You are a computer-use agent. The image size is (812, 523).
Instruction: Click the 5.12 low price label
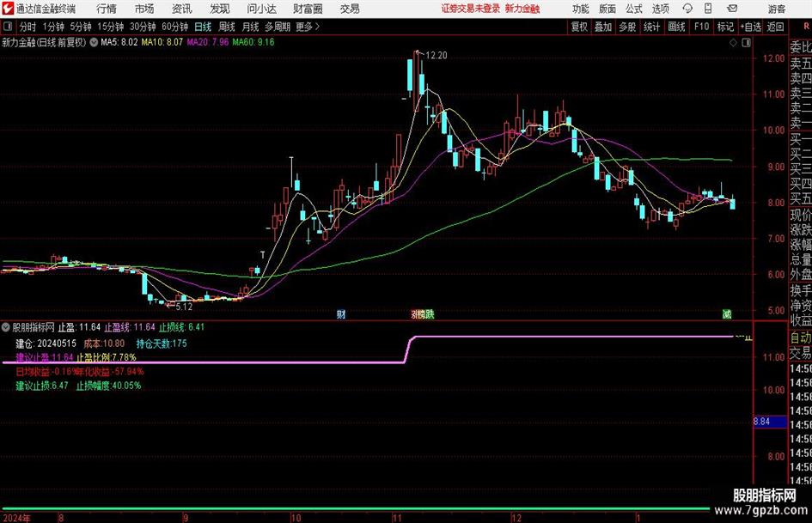point(184,307)
